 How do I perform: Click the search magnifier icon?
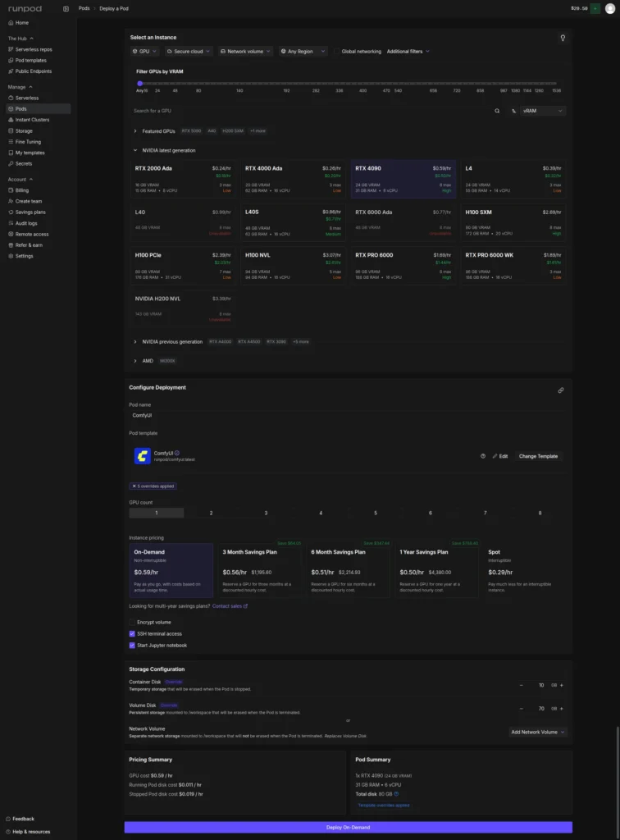pos(496,111)
